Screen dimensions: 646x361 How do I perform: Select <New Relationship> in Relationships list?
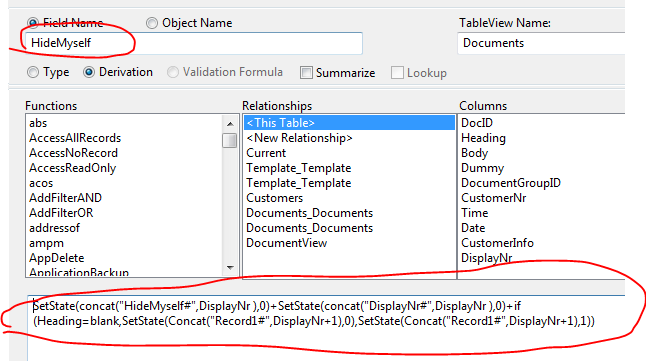coord(300,138)
